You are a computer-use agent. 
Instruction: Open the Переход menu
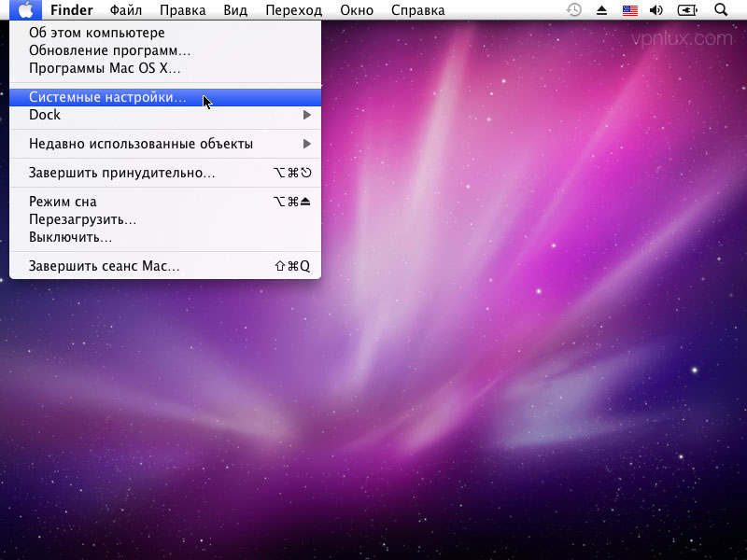(293, 10)
